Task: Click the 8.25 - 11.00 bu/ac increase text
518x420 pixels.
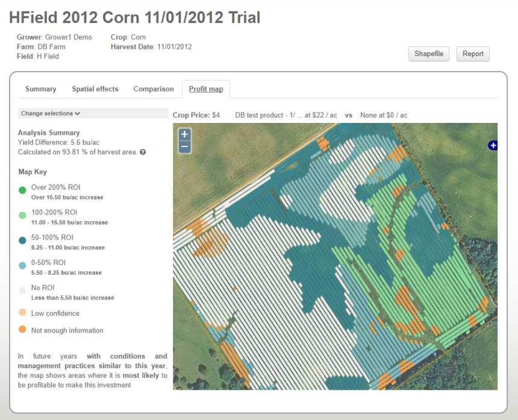Action: point(68,248)
